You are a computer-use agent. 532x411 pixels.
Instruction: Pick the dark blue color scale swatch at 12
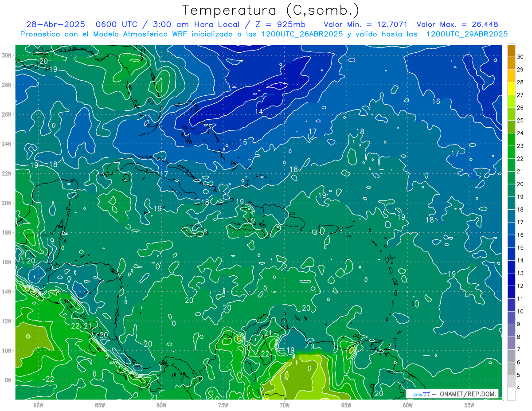click(x=511, y=280)
